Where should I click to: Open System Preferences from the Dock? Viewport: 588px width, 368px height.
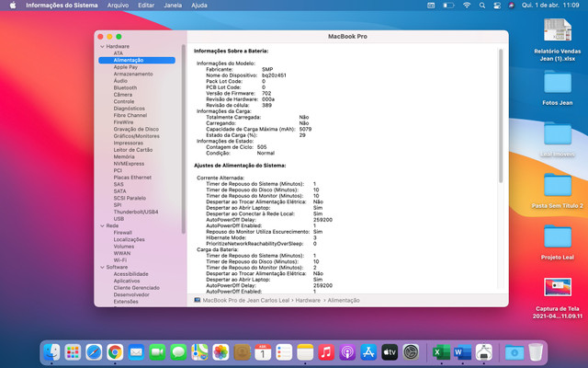(x=411, y=352)
